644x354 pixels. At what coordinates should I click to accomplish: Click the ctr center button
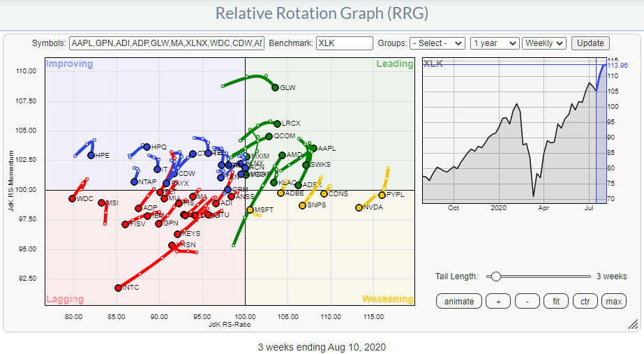pos(585,301)
